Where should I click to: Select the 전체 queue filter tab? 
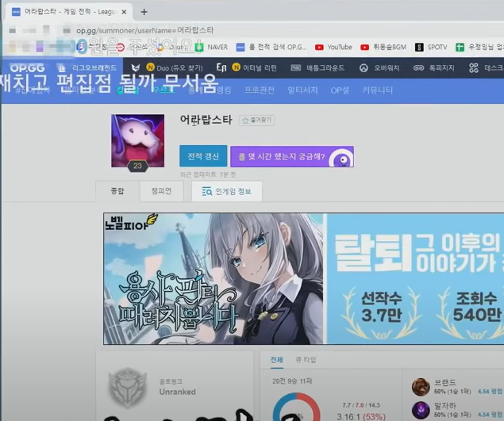[x=276, y=360]
